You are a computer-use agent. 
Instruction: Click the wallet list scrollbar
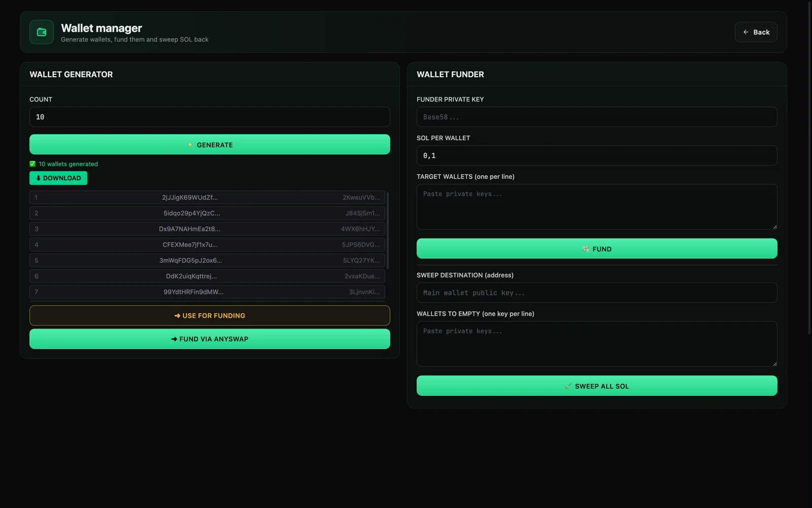tap(388, 230)
